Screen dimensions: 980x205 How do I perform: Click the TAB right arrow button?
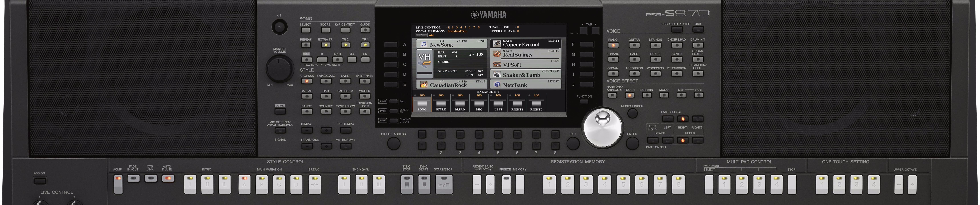click(595, 31)
